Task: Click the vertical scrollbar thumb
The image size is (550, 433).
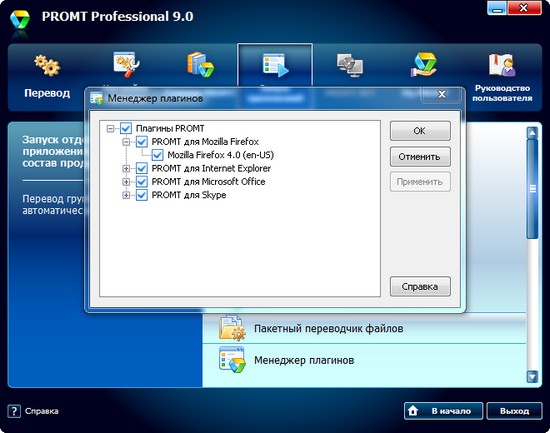Action: pyautogui.click(x=532, y=189)
